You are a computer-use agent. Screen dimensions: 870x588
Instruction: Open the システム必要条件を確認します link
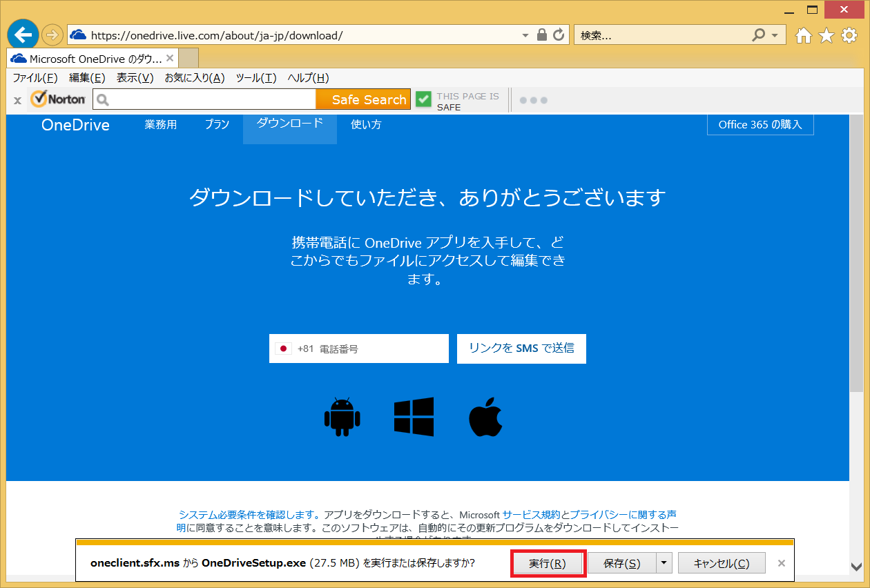click(249, 515)
